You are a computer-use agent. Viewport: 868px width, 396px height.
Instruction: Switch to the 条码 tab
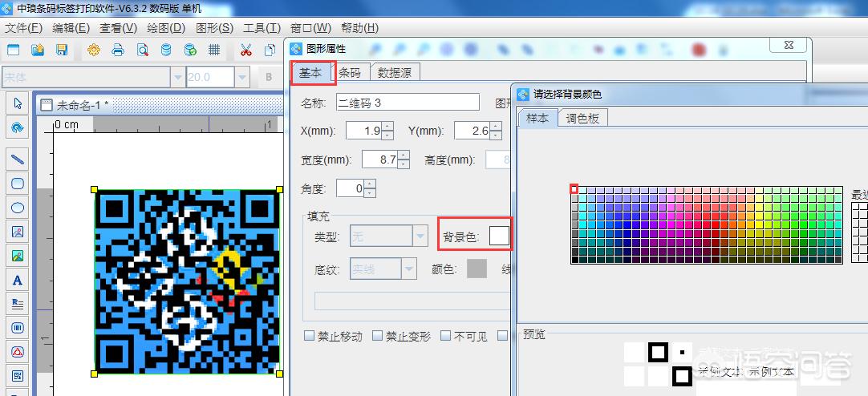point(350,72)
